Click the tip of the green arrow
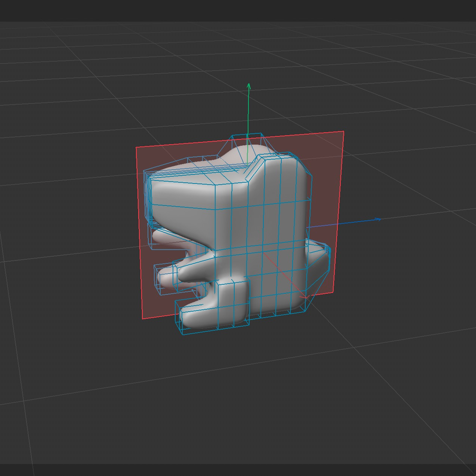 click(x=248, y=86)
